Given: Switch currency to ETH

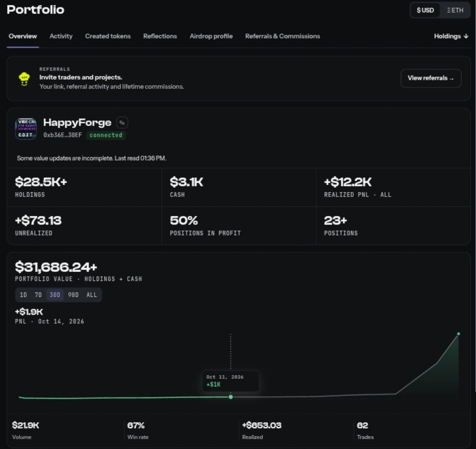Looking at the screenshot, I should click(x=455, y=10).
